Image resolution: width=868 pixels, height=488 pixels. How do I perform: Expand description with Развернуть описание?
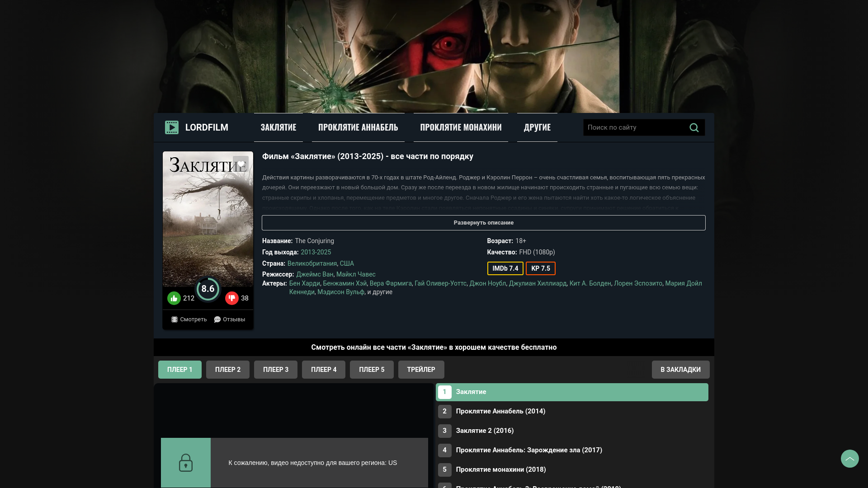pyautogui.click(x=484, y=223)
